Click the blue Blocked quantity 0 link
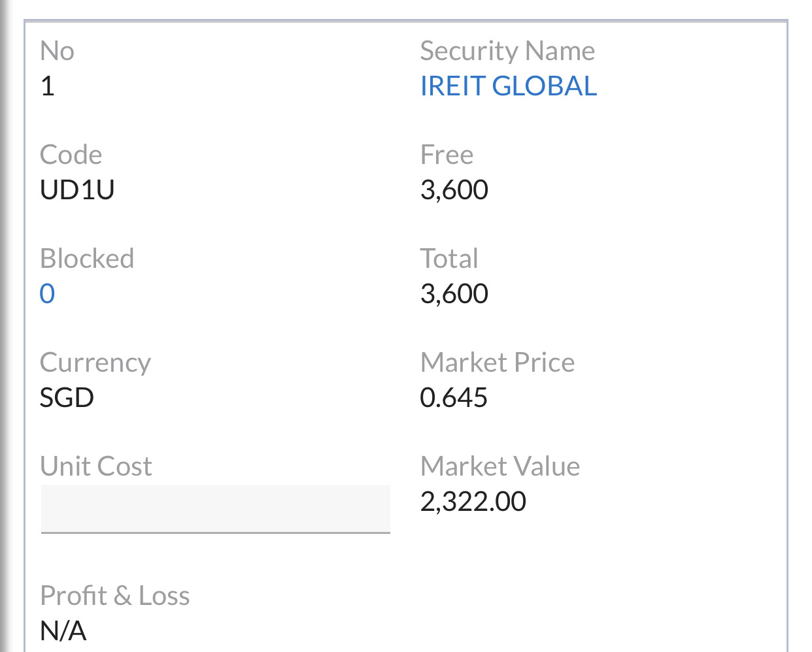 [x=47, y=294]
